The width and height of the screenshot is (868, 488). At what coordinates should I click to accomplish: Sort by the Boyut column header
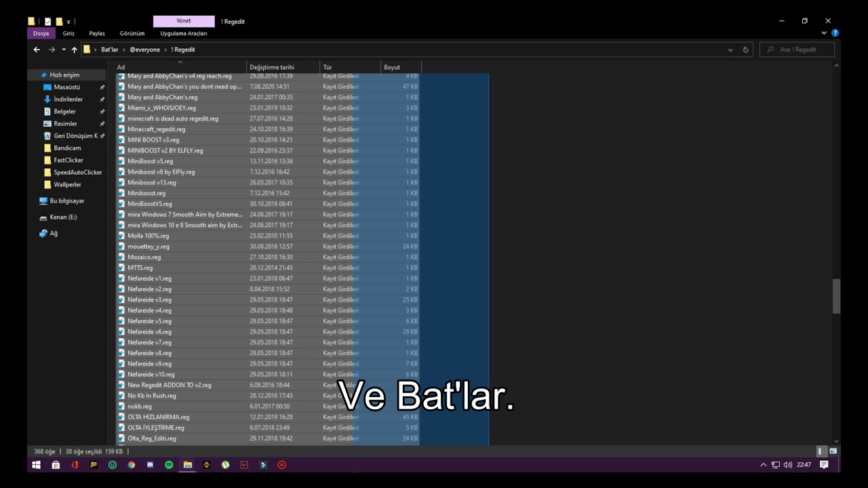point(401,67)
